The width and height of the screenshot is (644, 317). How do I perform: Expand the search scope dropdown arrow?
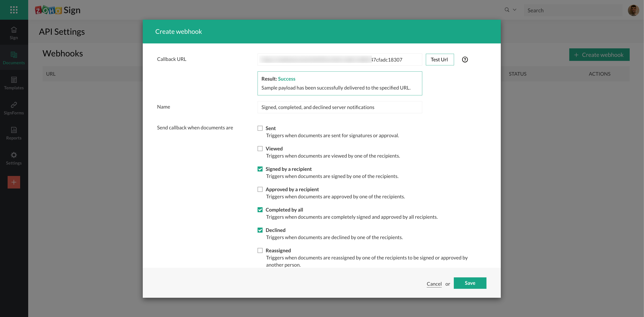[x=514, y=10]
